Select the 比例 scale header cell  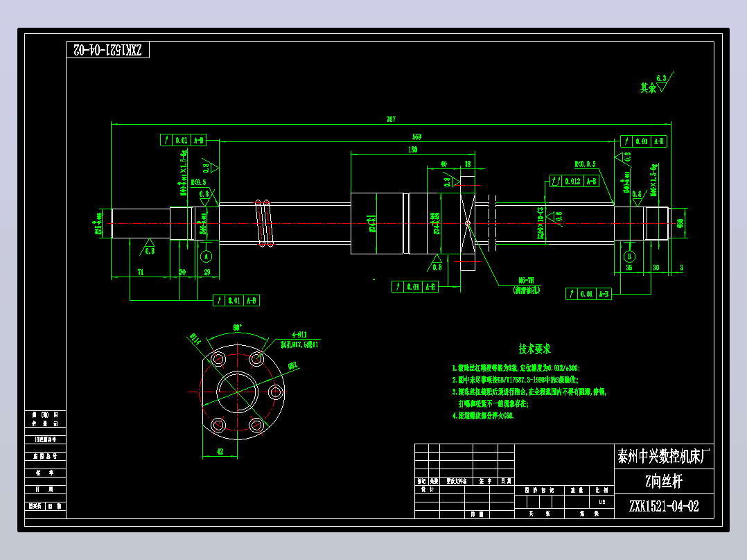click(x=601, y=490)
